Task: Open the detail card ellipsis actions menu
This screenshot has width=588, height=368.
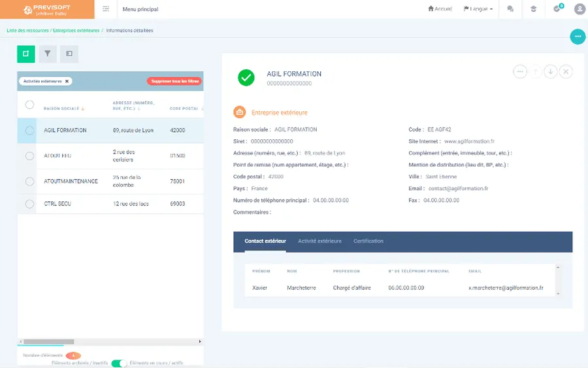Action: click(x=520, y=72)
